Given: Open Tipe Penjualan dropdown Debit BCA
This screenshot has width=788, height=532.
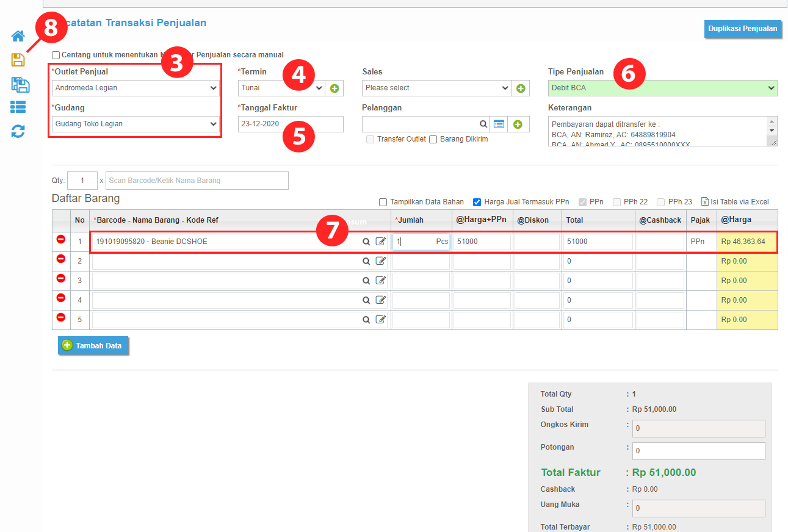Looking at the screenshot, I should 663,88.
